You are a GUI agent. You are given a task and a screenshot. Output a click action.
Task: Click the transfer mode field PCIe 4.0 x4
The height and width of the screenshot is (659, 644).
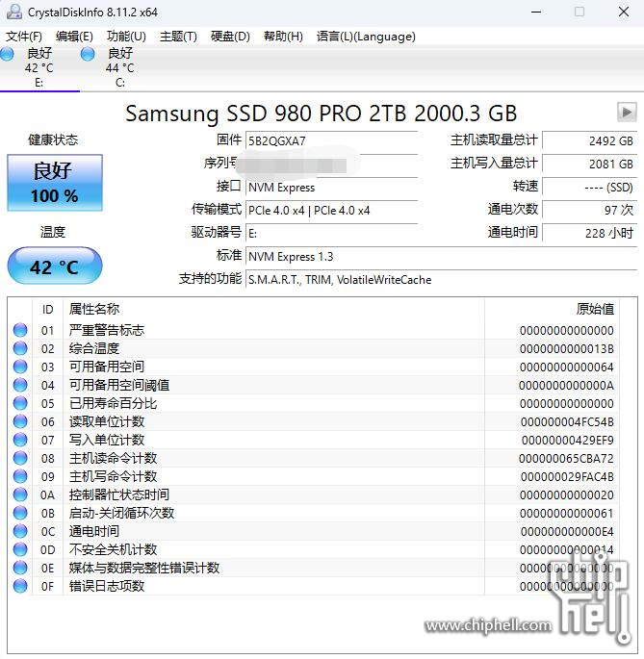(331, 210)
